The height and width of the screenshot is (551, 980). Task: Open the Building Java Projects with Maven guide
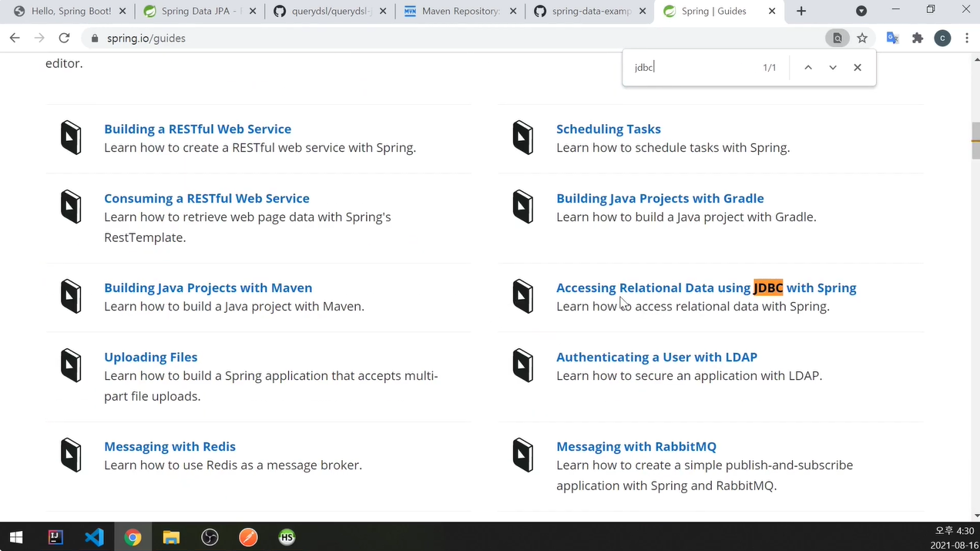208,287
